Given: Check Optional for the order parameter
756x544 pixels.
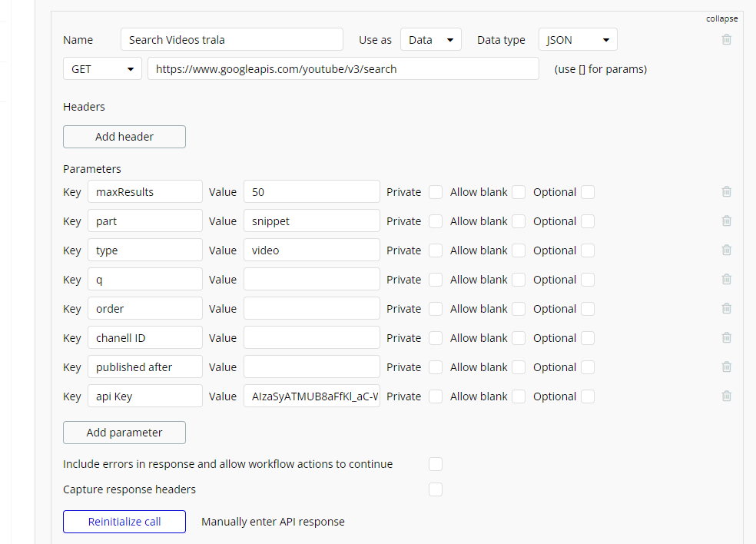Looking at the screenshot, I should (588, 309).
